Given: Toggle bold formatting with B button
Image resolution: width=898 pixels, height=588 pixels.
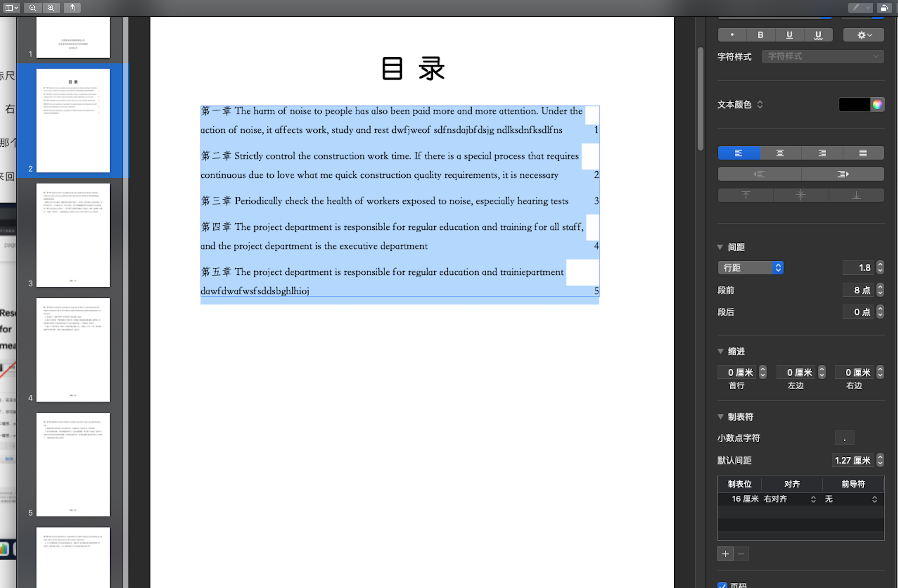Looking at the screenshot, I should (760, 35).
